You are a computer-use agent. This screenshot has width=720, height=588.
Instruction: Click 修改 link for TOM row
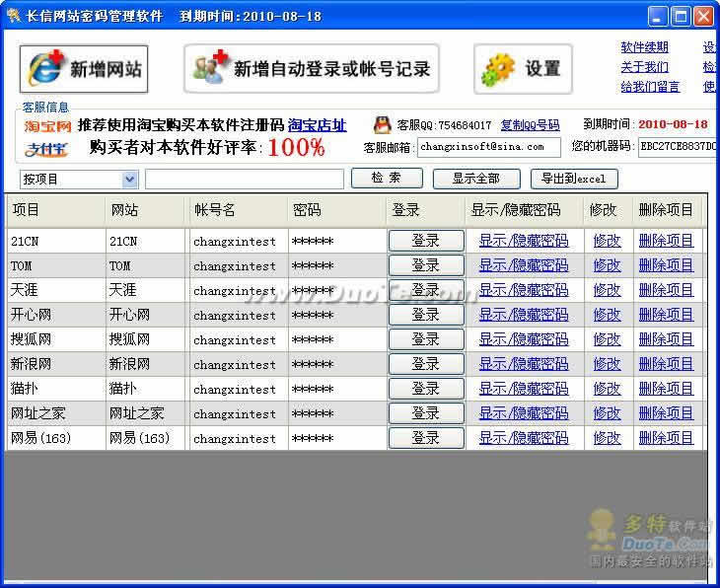click(x=607, y=265)
